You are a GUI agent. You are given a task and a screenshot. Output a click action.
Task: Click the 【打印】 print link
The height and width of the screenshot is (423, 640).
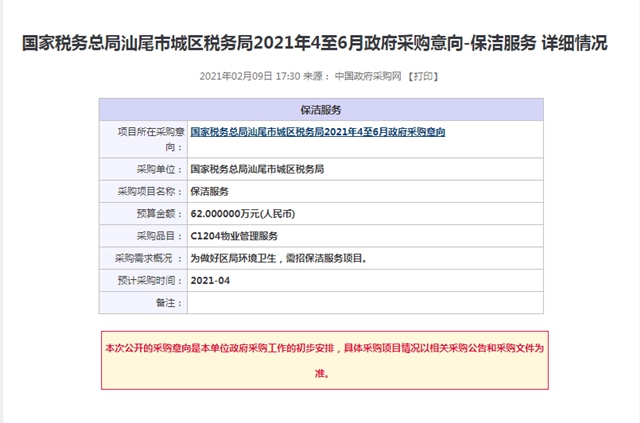(x=421, y=76)
